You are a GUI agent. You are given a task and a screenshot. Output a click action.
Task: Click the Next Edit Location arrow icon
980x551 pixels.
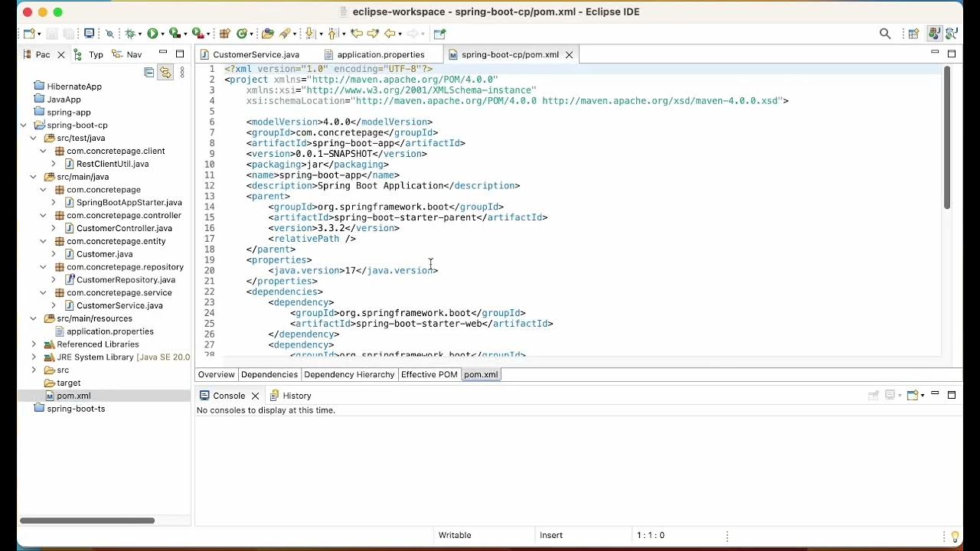(373, 34)
